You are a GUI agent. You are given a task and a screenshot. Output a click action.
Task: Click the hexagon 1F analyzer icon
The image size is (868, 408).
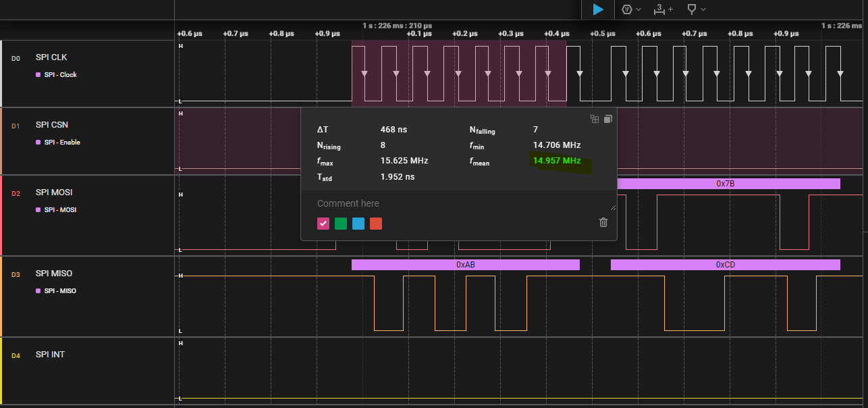tap(627, 9)
